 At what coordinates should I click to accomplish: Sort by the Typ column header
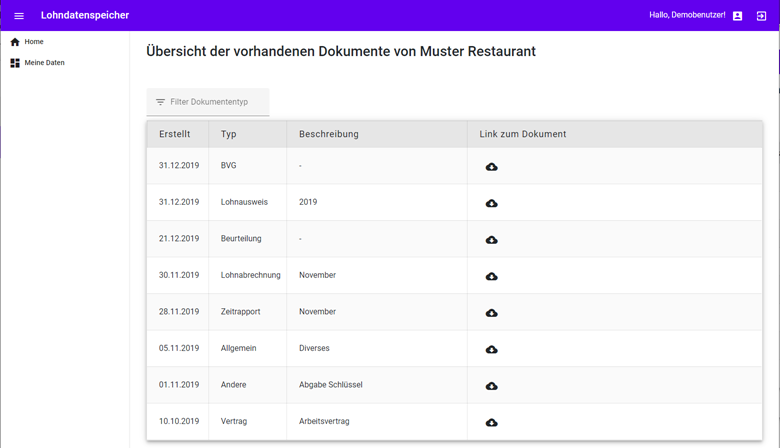coord(229,134)
